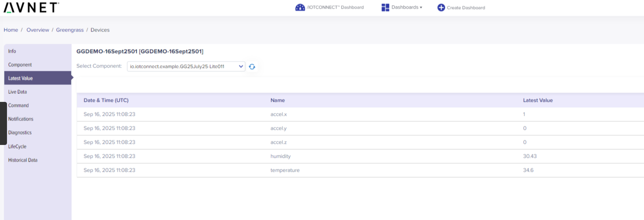The width and height of the screenshot is (644, 220).
Task: Click the Dashboards grid icon
Action: click(x=385, y=7)
